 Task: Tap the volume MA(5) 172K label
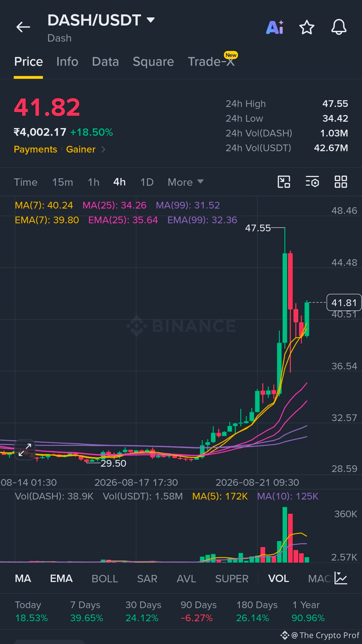[x=220, y=496]
